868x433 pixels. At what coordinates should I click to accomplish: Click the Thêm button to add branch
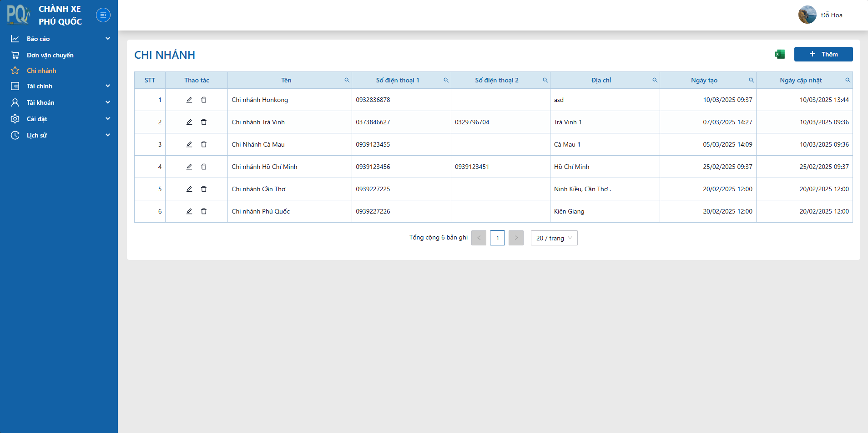coord(823,54)
